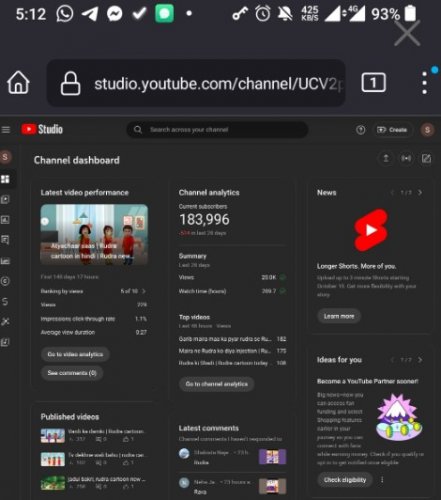441x500 pixels.
Task: Open the latest video thumbnail
Action: point(94,234)
